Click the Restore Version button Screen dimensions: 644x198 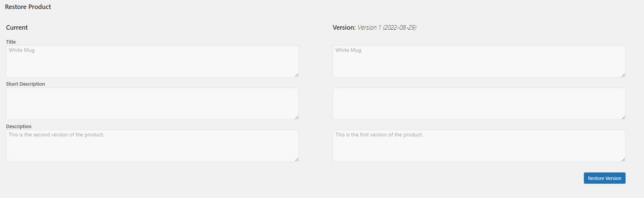604,178
